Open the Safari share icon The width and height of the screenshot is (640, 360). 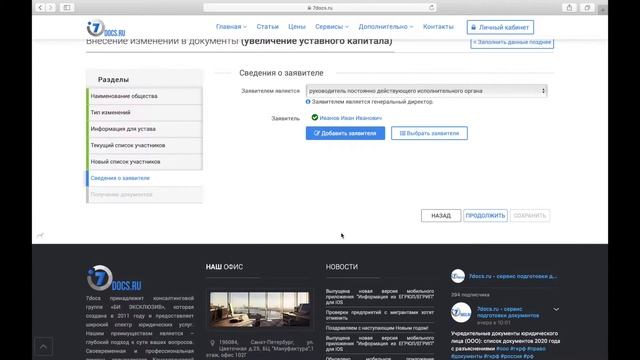(x=569, y=7)
